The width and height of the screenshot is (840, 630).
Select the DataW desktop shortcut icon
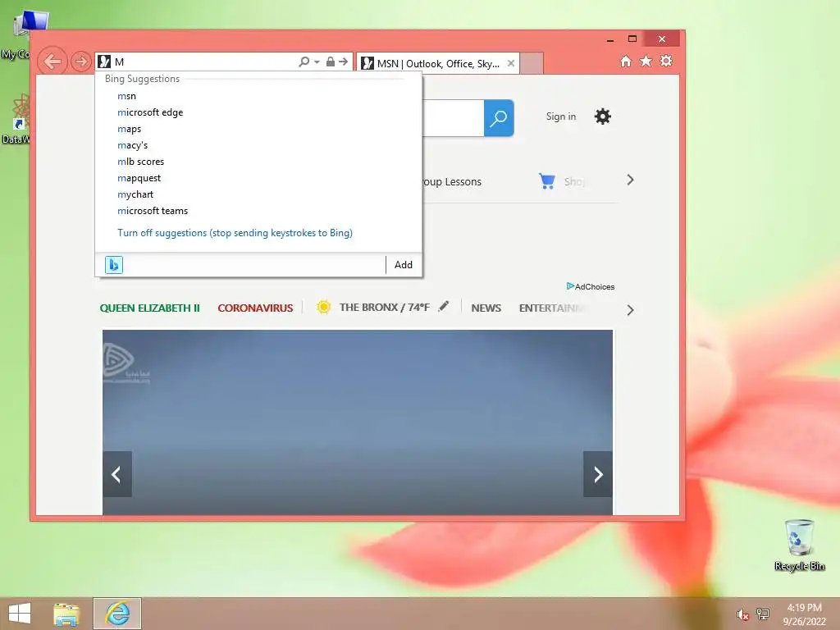click(17, 119)
